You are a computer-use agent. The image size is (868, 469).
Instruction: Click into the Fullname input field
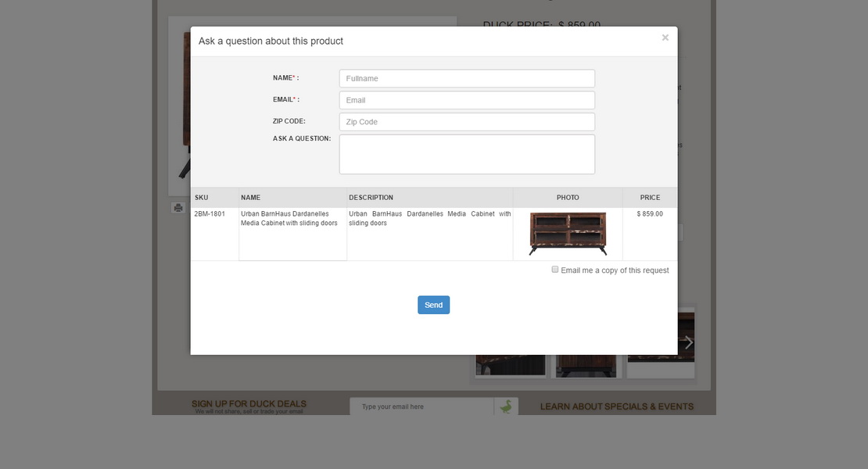coord(467,78)
